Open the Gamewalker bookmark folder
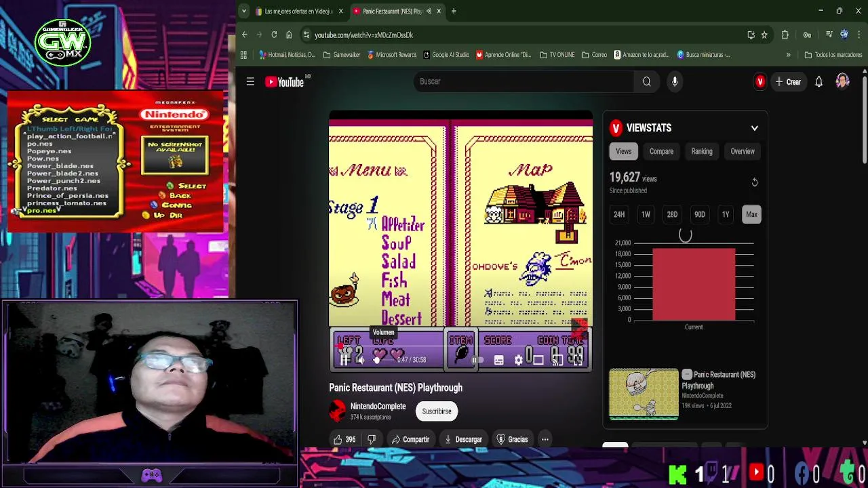The width and height of the screenshot is (868, 488). 342,55
